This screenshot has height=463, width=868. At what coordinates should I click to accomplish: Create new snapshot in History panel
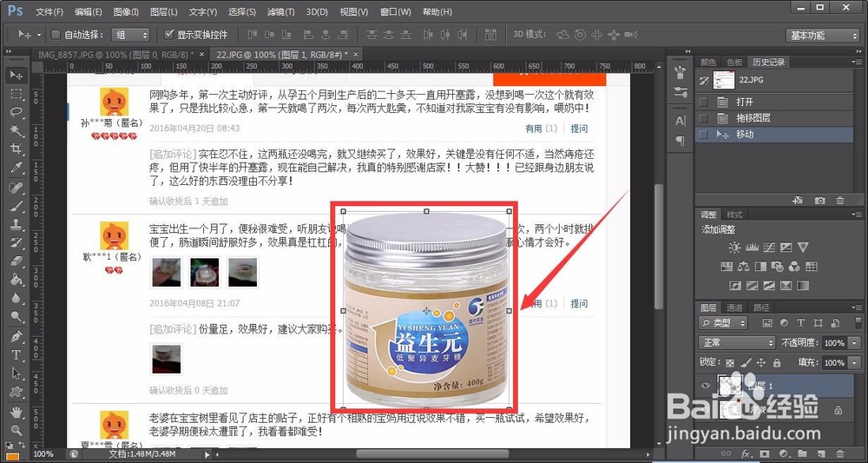pyautogui.click(x=819, y=200)
